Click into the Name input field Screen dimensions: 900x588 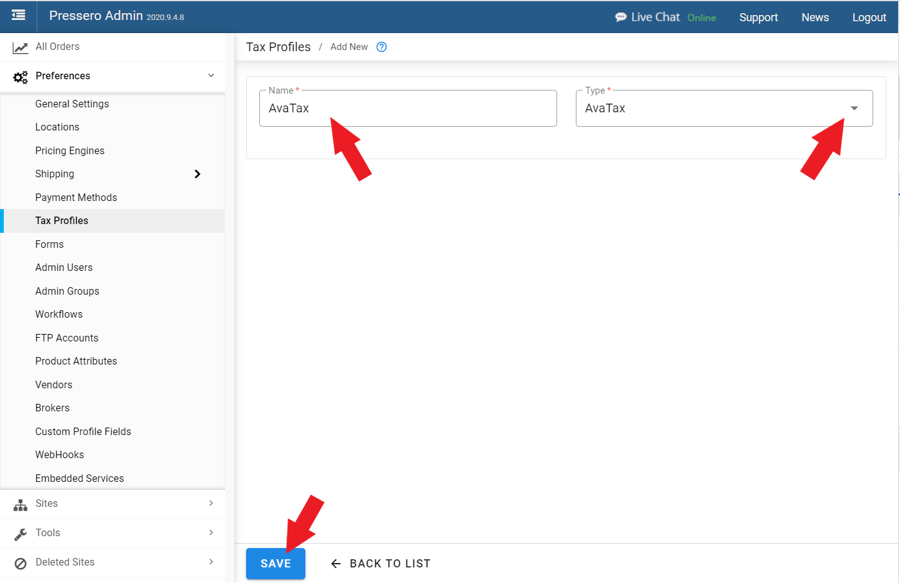pyautogui.click(x=408, y=109)
